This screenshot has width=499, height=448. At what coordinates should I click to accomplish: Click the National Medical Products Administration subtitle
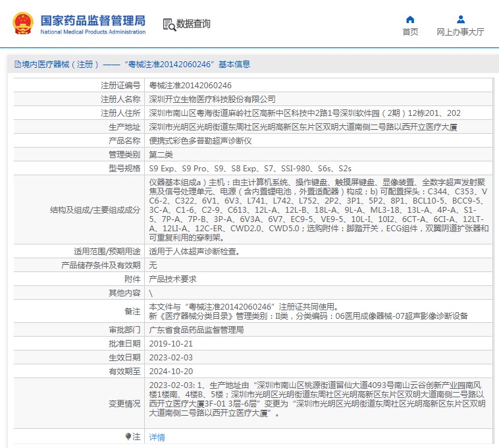tap(93, 32)
